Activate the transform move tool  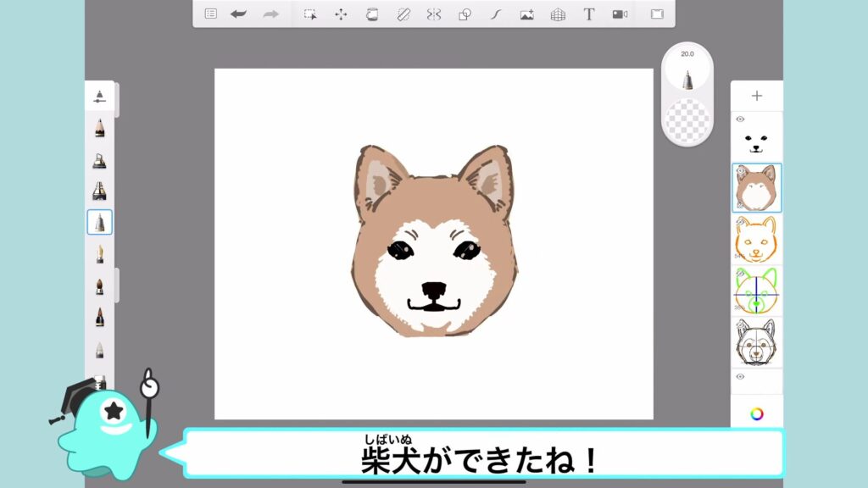pyautogui.click(x=341, y=14)
